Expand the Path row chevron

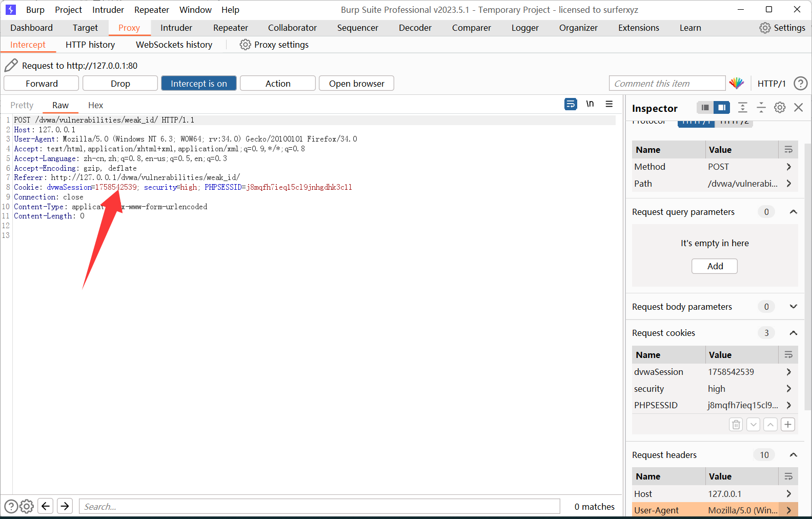point(788,184)
